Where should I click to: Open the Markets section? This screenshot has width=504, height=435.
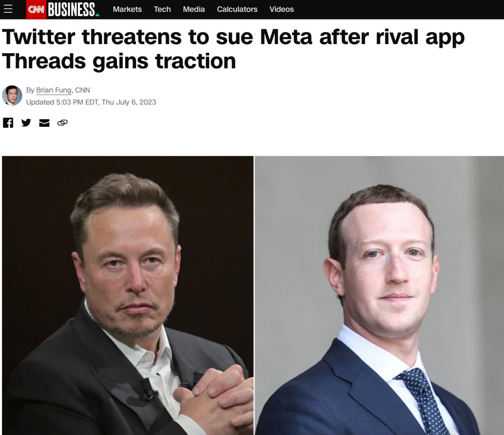(127, 9)
